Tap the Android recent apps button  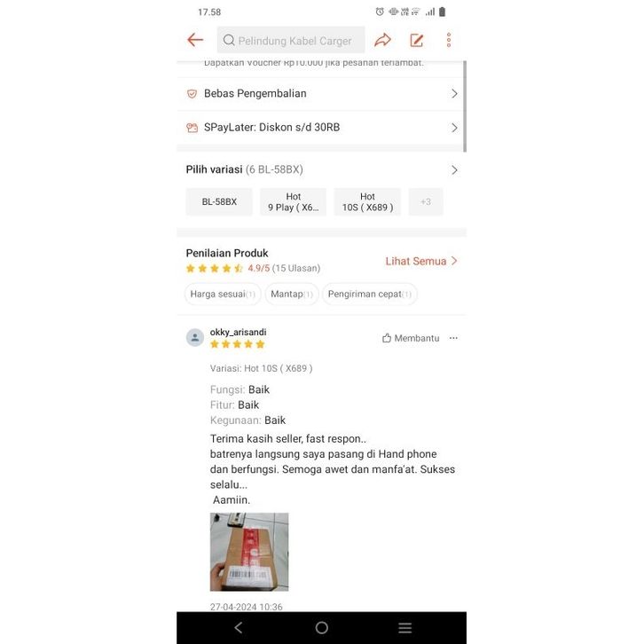[405, 627]
